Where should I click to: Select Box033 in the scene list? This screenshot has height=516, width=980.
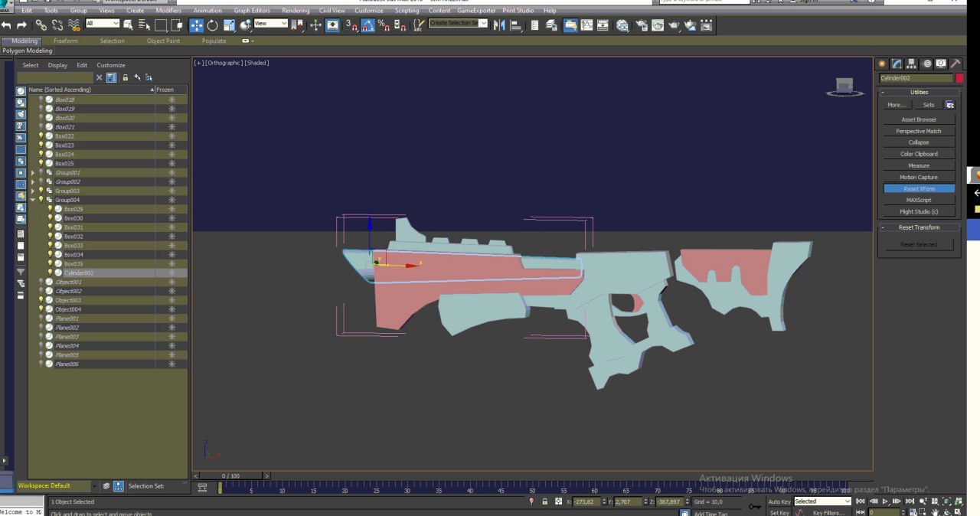coord(73,246)
